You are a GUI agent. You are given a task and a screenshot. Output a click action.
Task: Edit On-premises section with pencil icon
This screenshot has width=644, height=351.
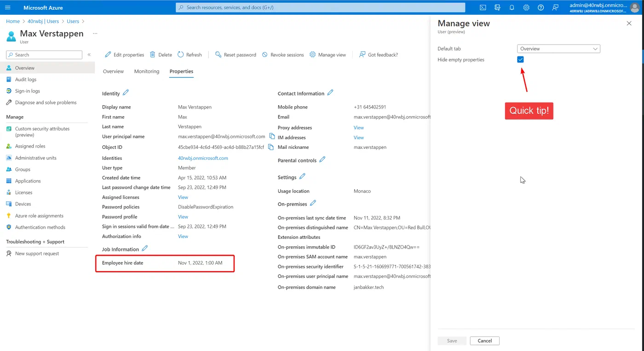pyautogui.click(x=313, y=203)
